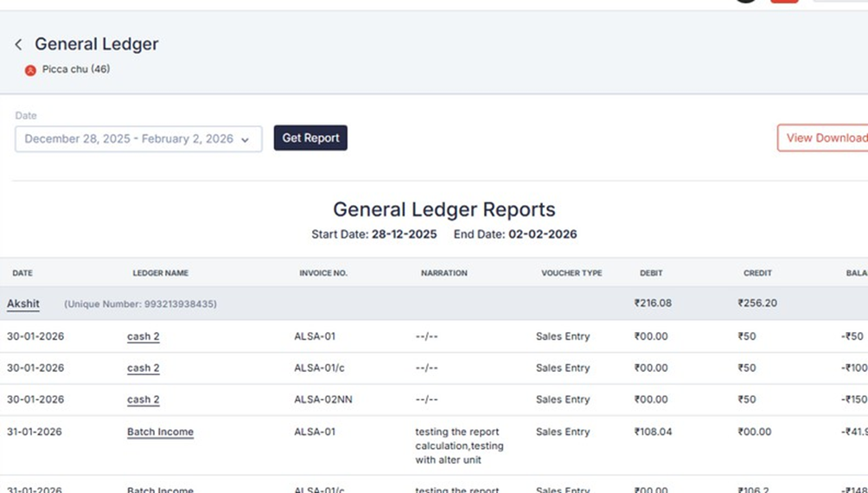
Task: Open cash 2 ledger for invoice ALSA-02NN
Action: click(x=144, y=400)
